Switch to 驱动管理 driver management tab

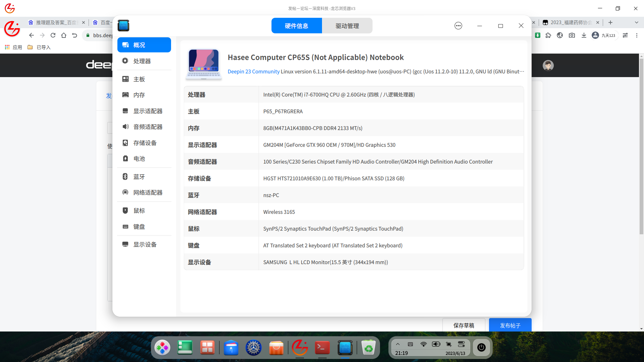[347, 26]
